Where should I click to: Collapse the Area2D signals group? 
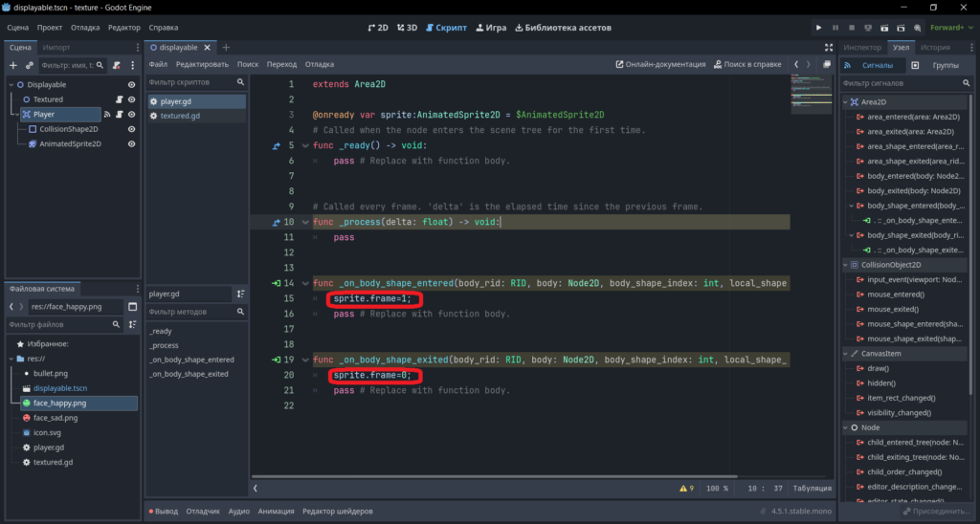846,101
